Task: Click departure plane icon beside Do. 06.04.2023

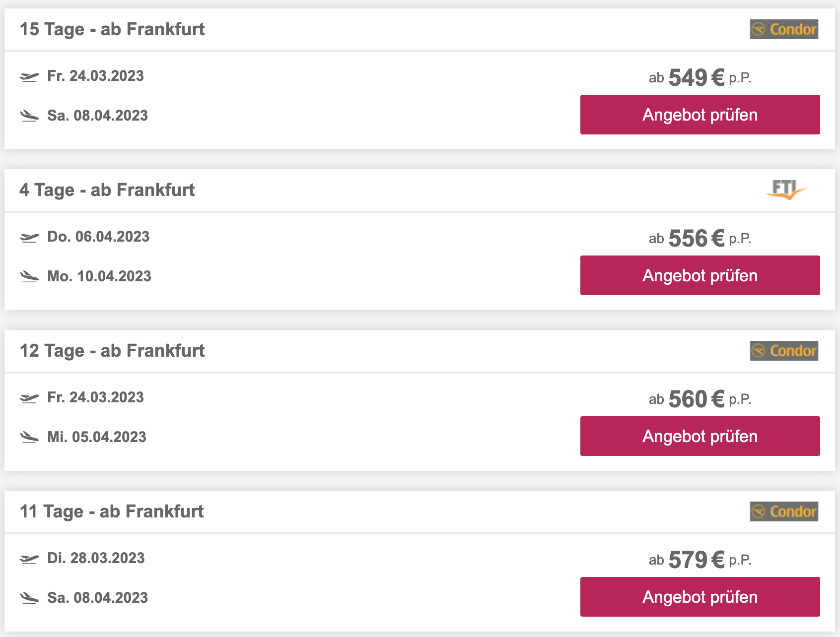Action: (29, 238)
